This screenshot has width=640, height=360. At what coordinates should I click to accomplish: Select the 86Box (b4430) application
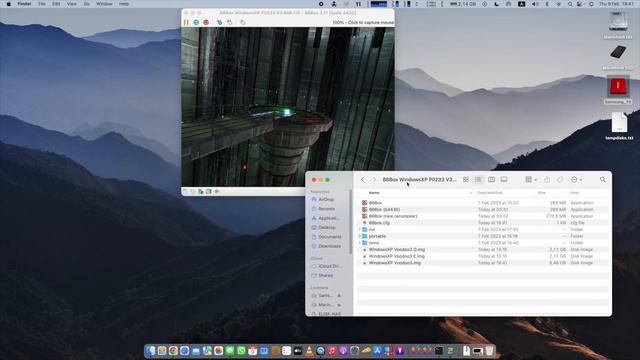pyautogui.click(x=483, y=209)
